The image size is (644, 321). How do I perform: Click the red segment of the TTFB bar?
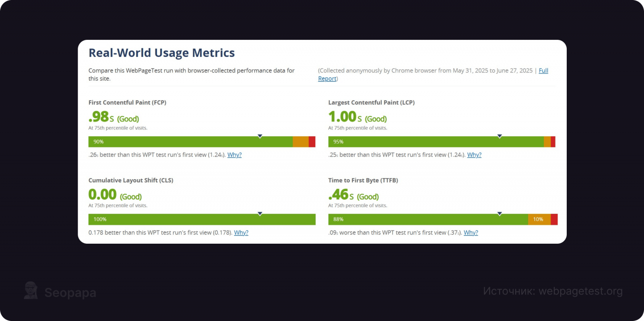[554, 220]
